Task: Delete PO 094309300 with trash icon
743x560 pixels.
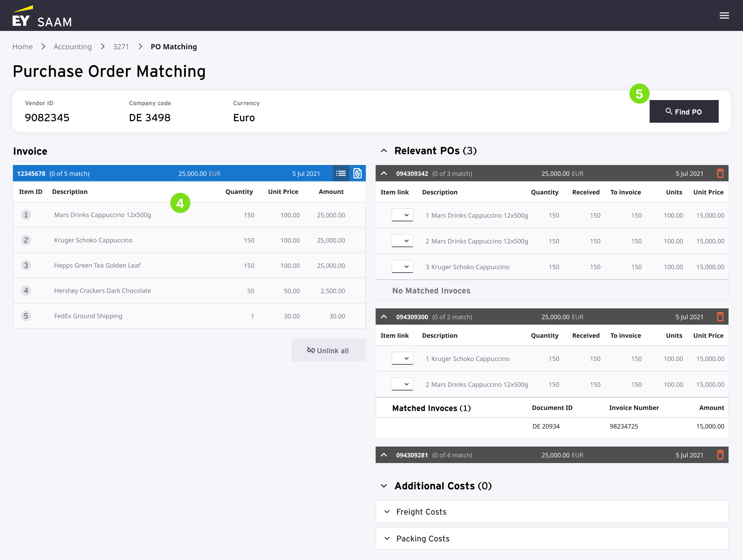Action: tap(720, 317)
